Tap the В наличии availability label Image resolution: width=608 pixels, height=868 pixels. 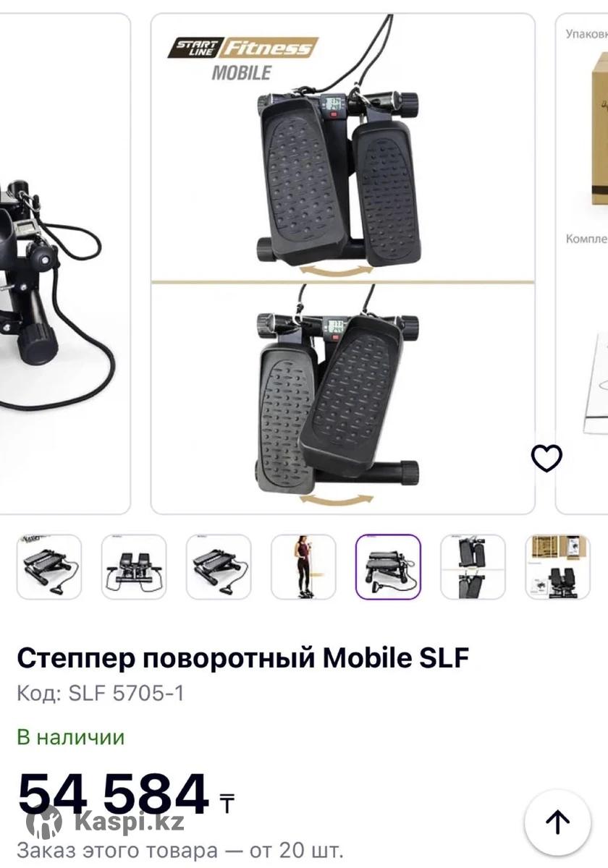tap(71, 737)
